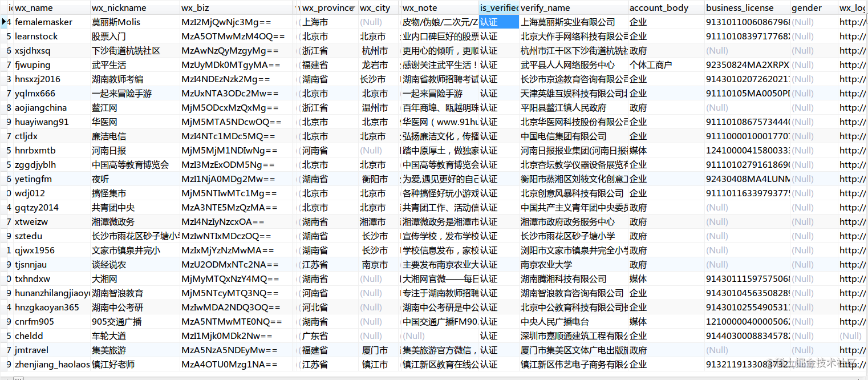Select the verify_name column header
The image size is (868, 380).
click(573, 8)
